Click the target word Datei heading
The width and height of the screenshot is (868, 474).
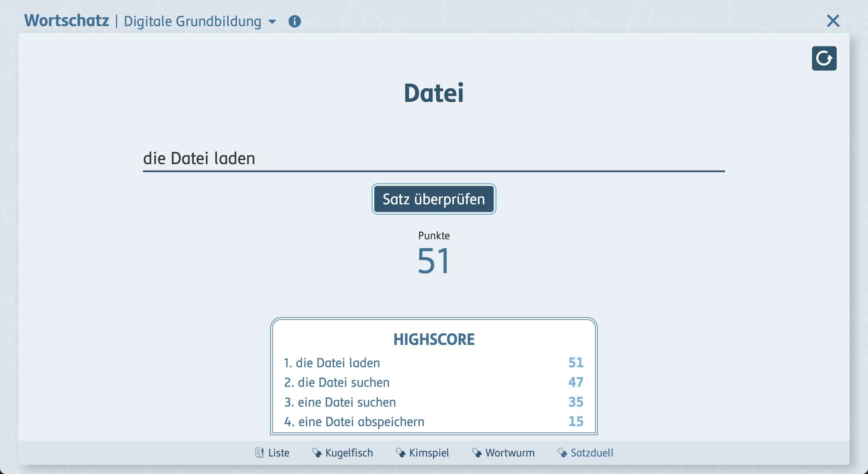tap(434, 93)
